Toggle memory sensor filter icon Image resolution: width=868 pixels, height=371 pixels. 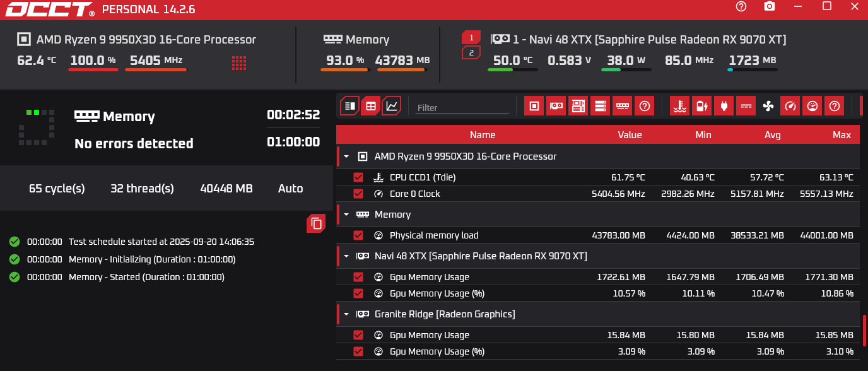click(x=622, y=106)
